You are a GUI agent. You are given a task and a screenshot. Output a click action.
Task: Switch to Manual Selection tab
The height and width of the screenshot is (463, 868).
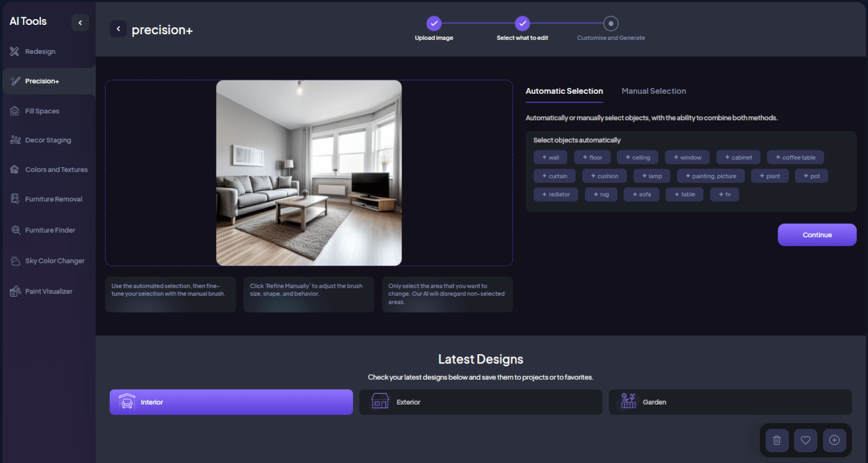(653, 91)
